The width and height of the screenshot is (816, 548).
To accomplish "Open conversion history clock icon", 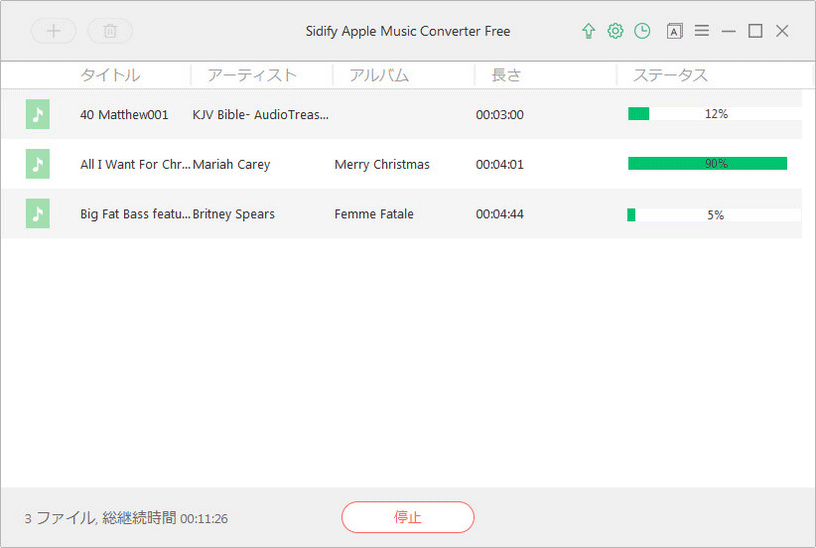I will click(642, 31).
